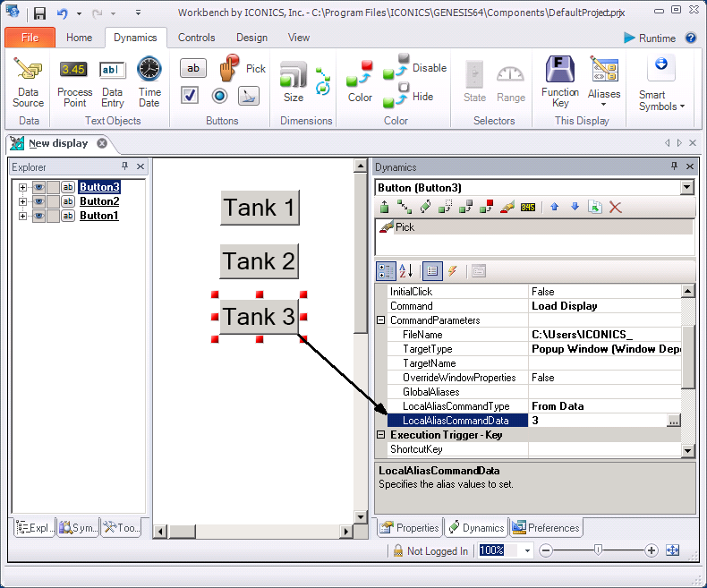Open the Preferences panel tab

(546, 528)
